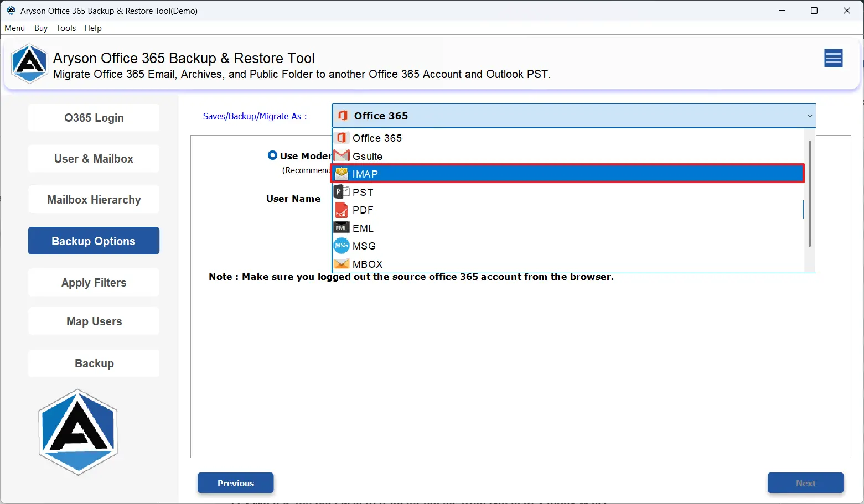Go to the User & Mailbox step
This screenshot has width=864, height=504.
(94, 159)
